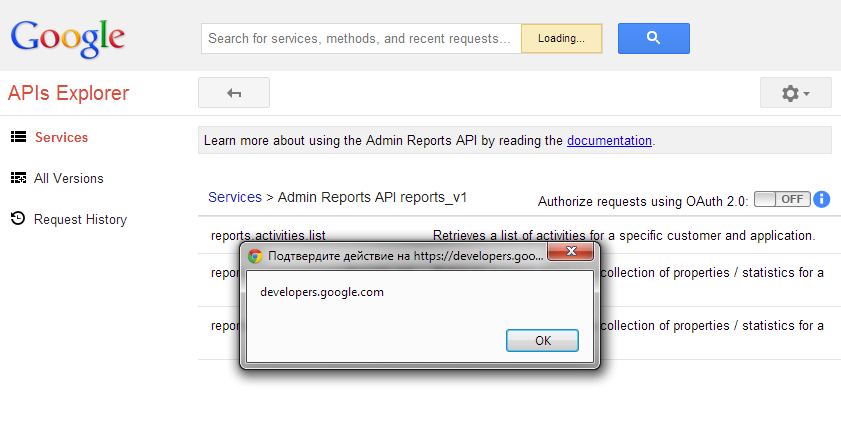The image size is (841, 437).
Task: Open Services in the sidebar
Action: click(61, 137)
